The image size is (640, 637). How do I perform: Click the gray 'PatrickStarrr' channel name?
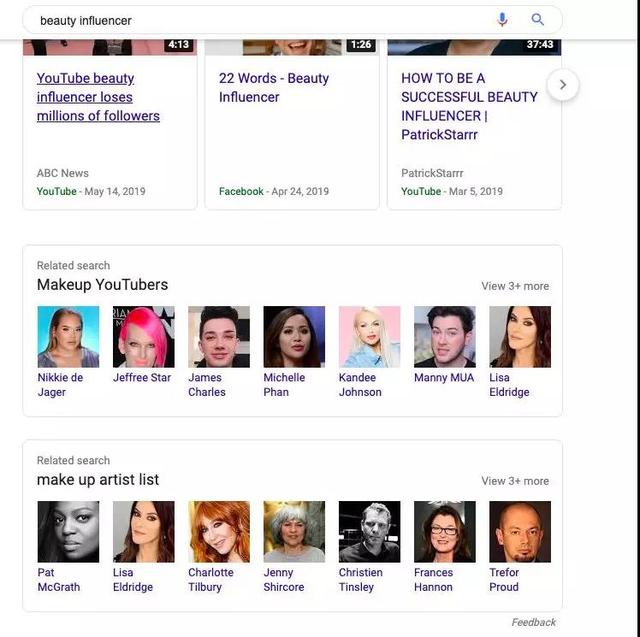click(432, 173)
